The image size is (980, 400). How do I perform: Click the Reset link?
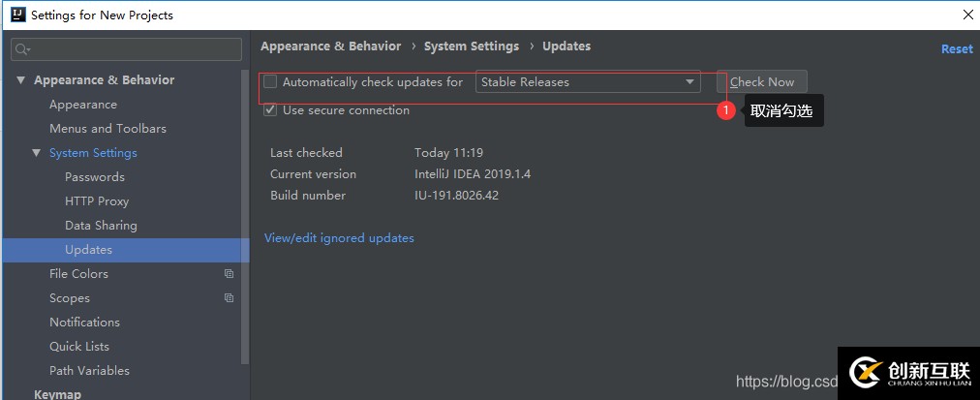[957, 49]
